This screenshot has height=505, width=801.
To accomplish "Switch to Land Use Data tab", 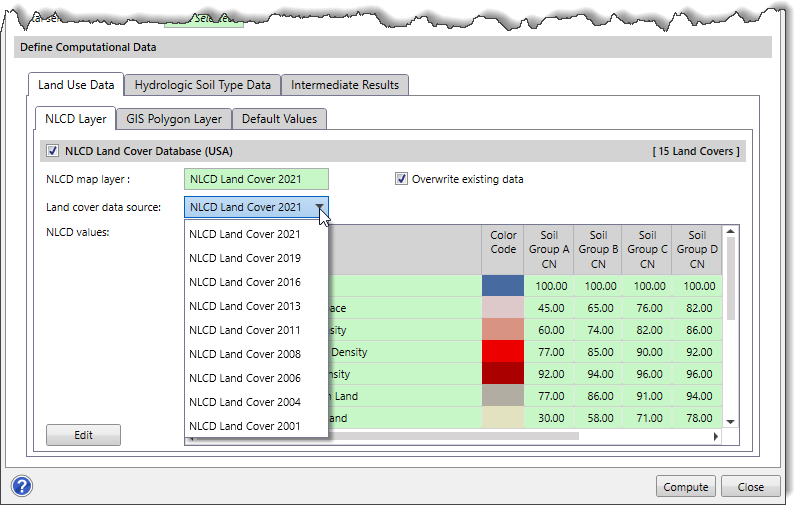I will [x=76, y=85].
